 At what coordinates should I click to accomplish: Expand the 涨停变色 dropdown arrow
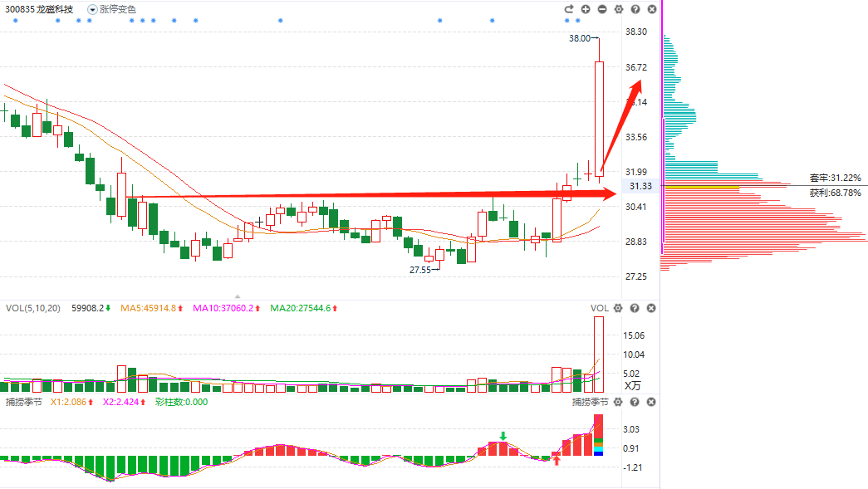[92, 9]
